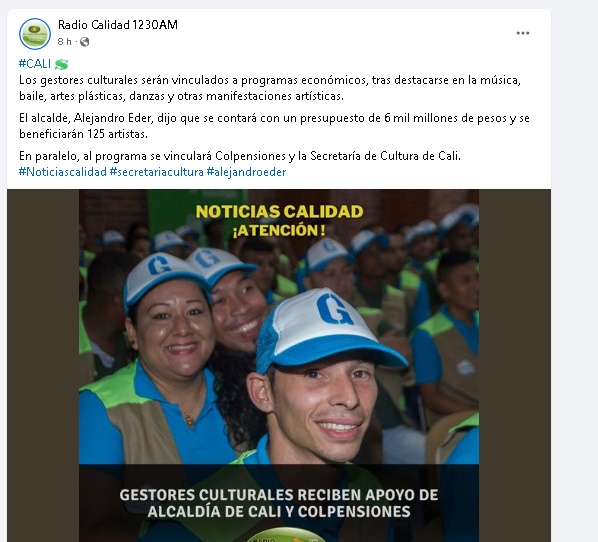Click the public audience globe icon

85,42
